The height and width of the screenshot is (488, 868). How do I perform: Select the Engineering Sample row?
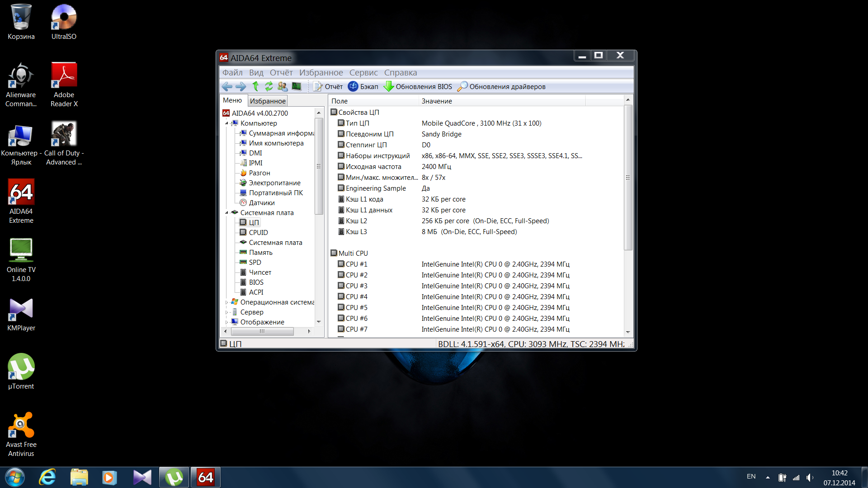click(x=476, y=188)
